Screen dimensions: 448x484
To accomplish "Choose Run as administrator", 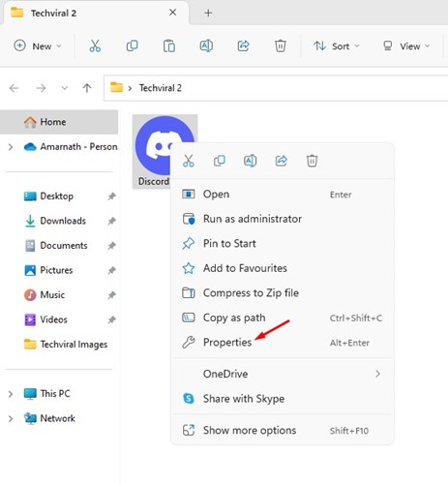I will coord(283,219).
